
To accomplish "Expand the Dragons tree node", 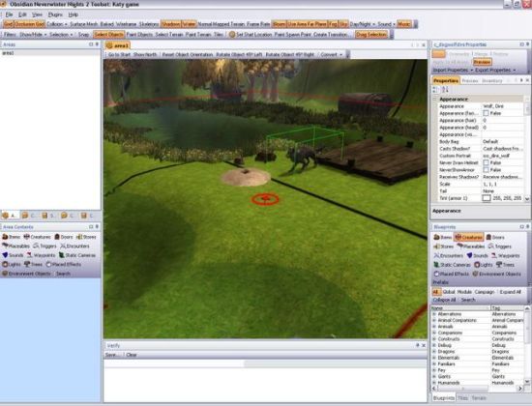I will 434,352.
